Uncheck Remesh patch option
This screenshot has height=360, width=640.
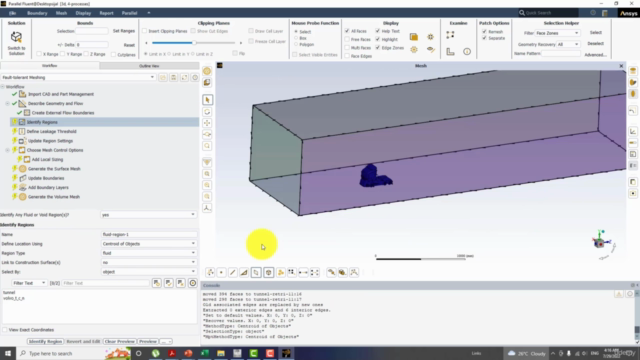point(484,31)
